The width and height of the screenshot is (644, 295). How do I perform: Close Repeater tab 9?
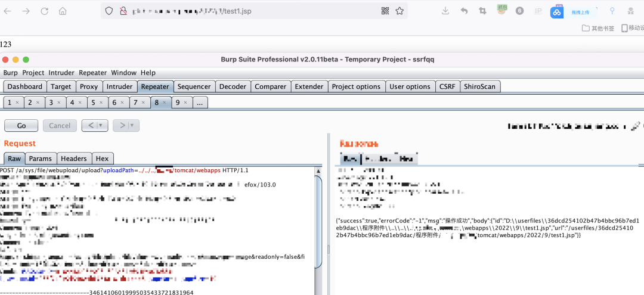coord(185,103)
